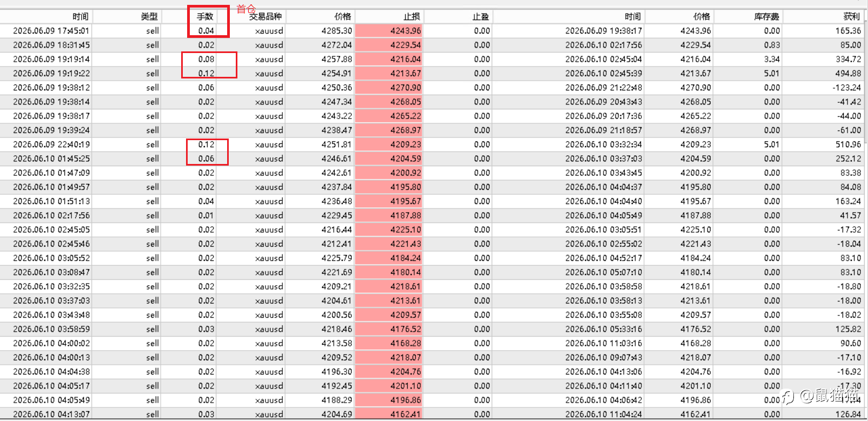Screen dimensions: 868x421
Task: Click close time 2026.06.10 09:07:43
Action: (604, 358)
